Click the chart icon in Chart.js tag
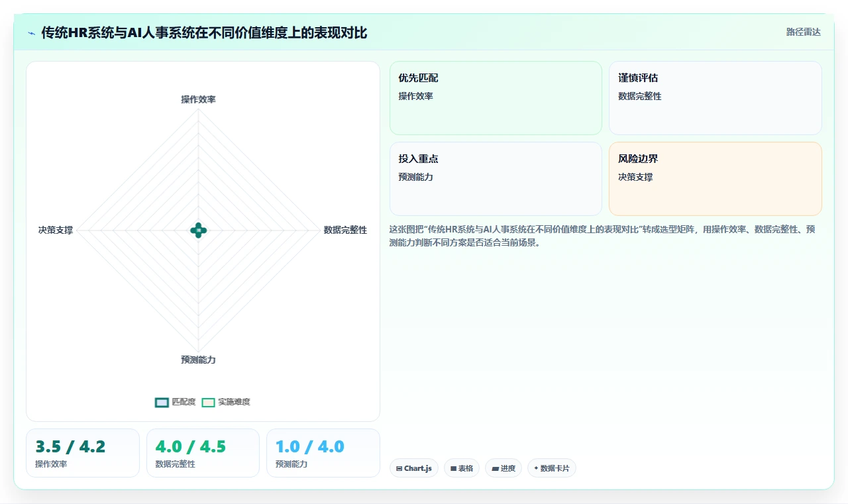This screenshot has width=848, height=504. (x=399, y=468)
